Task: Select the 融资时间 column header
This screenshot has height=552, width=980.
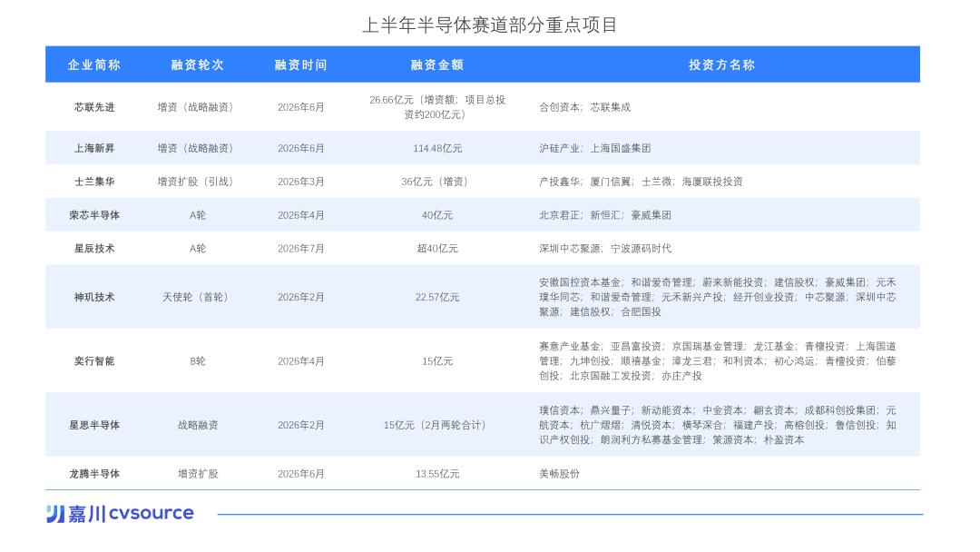Action: pos(300,65)
